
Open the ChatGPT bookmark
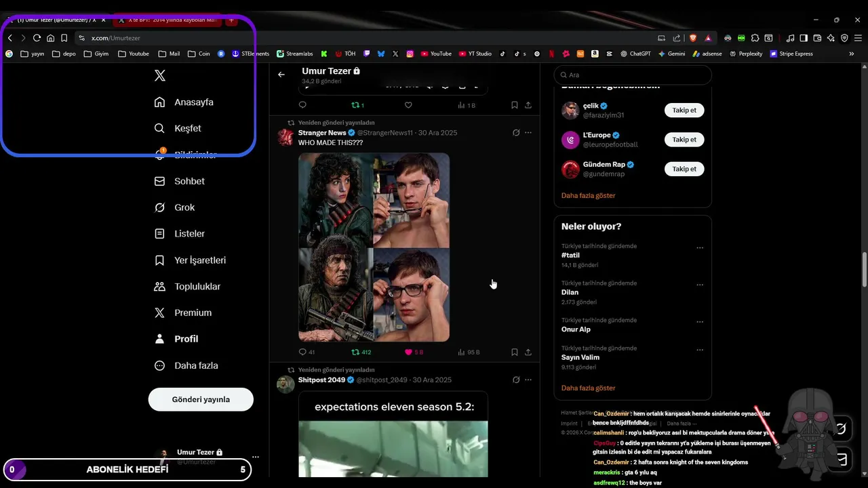pyautogui.click(x=635, y=54)
